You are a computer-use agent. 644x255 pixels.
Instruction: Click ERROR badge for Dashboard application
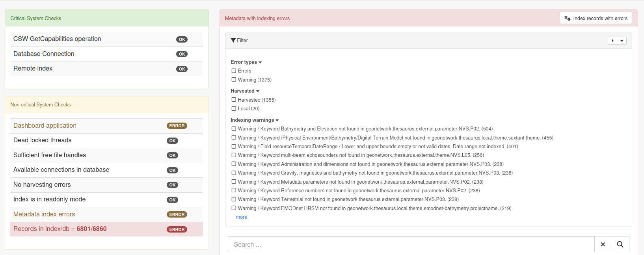[177, 126]
